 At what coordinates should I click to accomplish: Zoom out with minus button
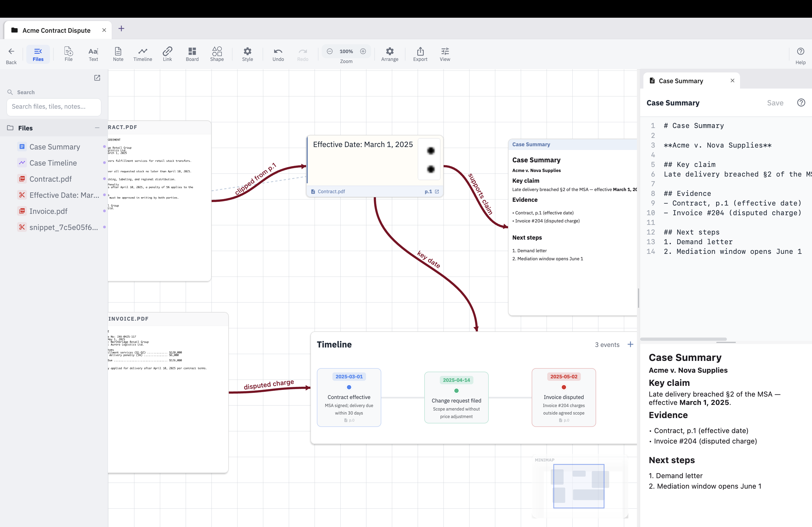[329, 52]
